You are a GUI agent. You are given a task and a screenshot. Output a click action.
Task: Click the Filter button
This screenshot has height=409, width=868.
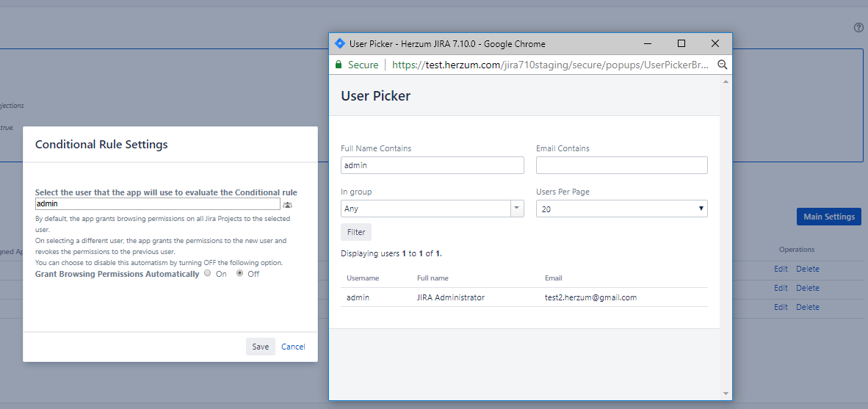356,232
